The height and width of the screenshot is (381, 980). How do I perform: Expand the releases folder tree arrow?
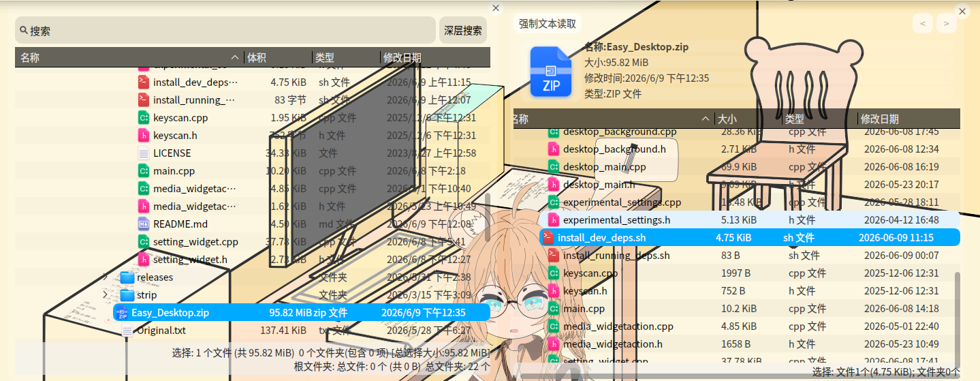pos(105,277)
